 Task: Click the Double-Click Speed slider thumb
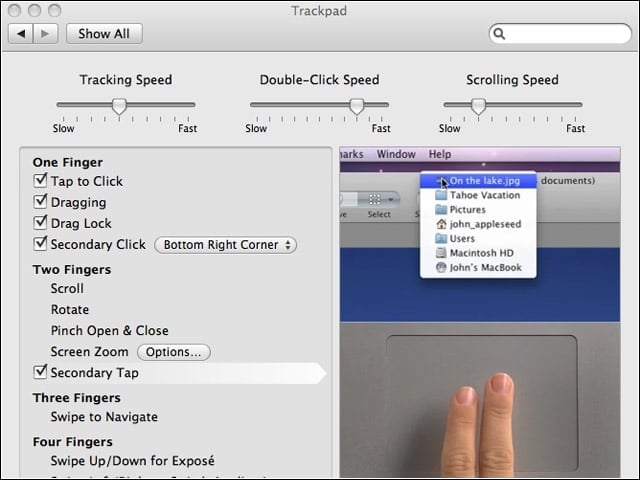click(x=357, y=106)
